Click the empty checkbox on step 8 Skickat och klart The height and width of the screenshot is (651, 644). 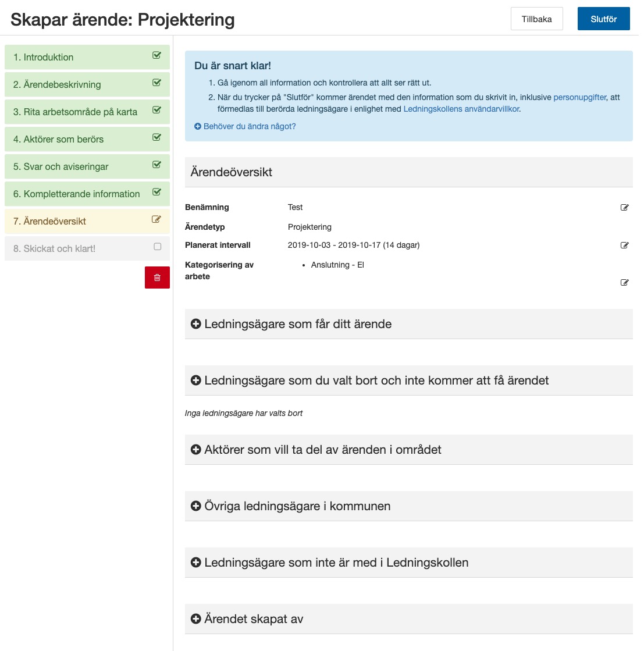156,246
